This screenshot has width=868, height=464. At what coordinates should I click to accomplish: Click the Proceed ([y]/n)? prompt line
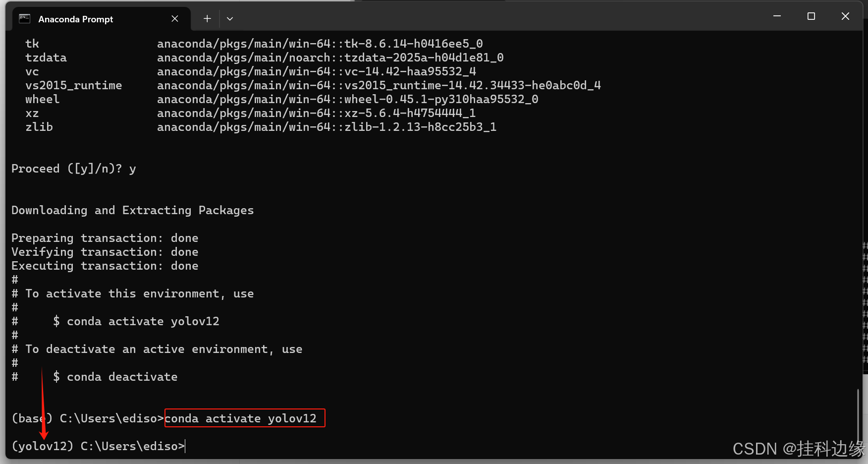pos(74,169)
